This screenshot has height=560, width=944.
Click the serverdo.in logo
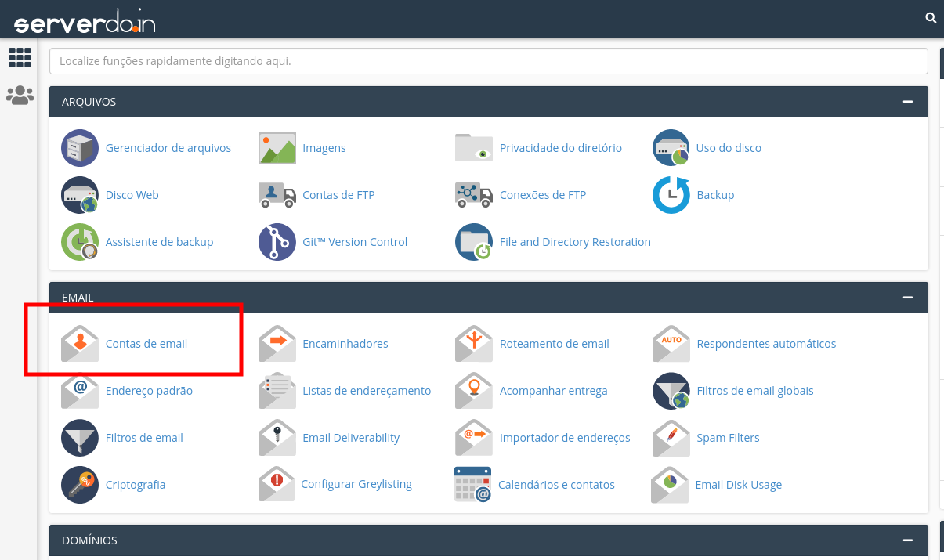(x=85, y=22)
